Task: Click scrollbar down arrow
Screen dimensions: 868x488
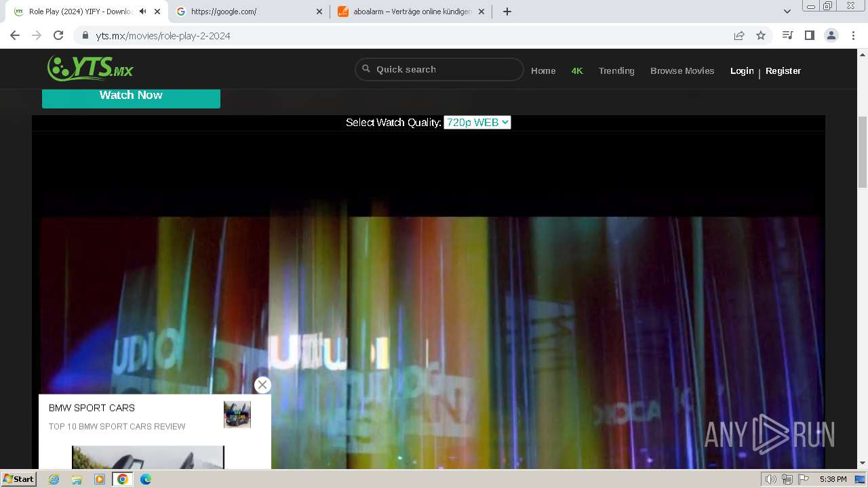Action: click(x=863, y=464)
